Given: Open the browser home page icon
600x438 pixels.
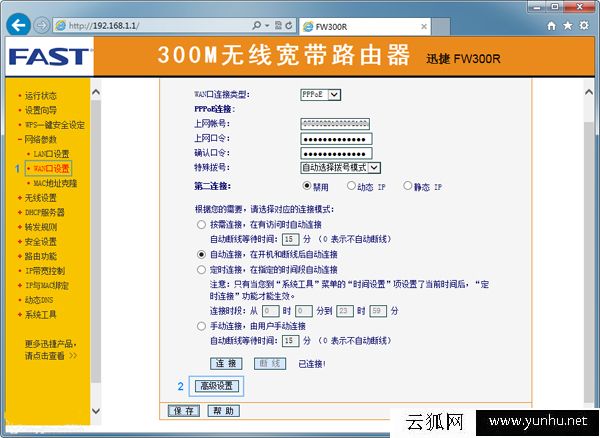Looking at the screenshot, I should 551,26.
